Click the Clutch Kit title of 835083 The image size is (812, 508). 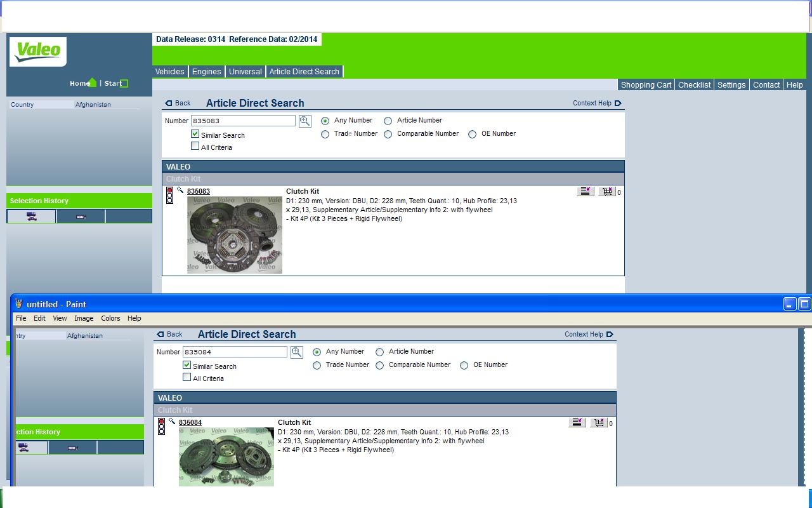303,191
